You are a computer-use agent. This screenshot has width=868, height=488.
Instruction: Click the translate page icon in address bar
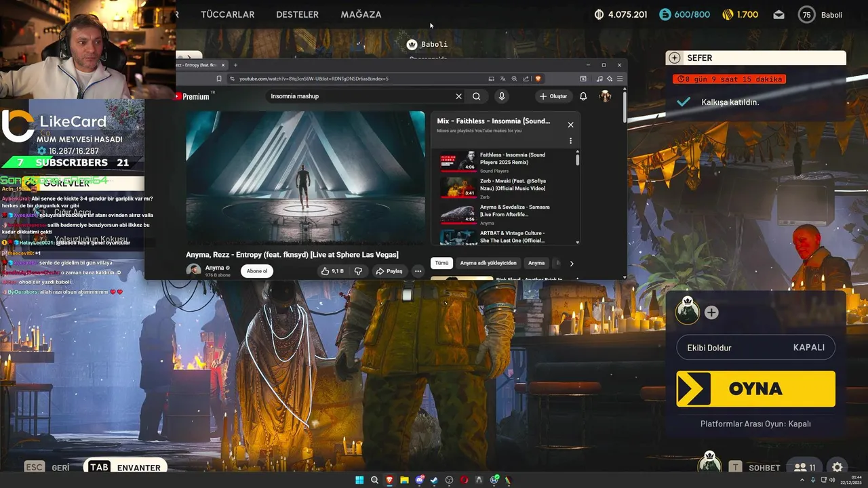503,79
